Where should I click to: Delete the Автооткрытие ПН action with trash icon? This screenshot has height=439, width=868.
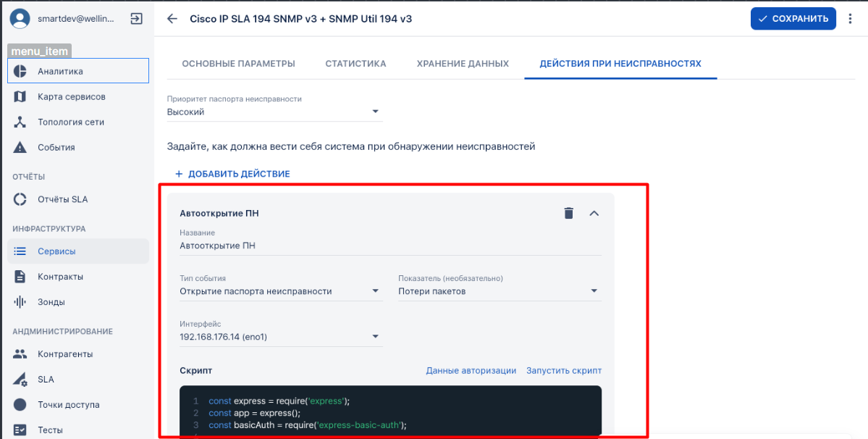click(x=568, y=213)
